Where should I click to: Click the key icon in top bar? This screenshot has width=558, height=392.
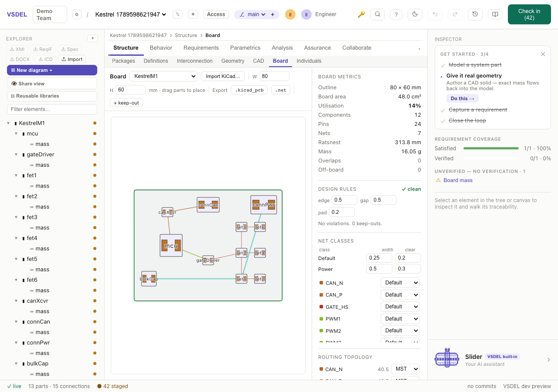coord(361,14)
